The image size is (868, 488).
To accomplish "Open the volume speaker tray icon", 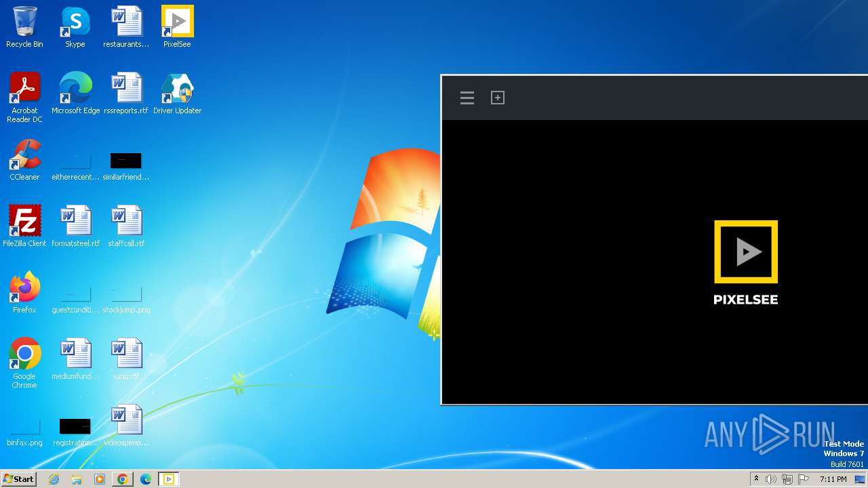I will pos(771,479).
